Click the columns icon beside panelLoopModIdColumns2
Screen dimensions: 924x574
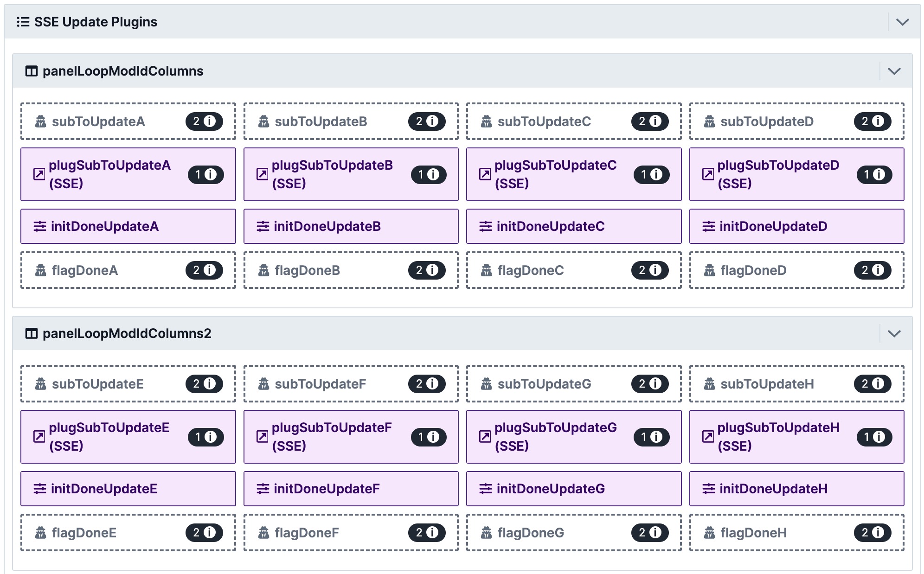tap(31, 333)
